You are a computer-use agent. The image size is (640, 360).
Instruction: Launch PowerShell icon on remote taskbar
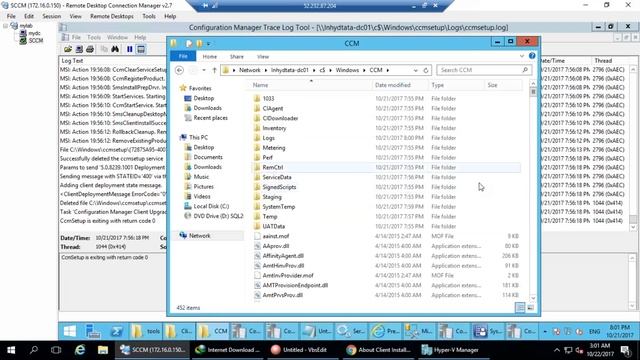coord(116,331)
